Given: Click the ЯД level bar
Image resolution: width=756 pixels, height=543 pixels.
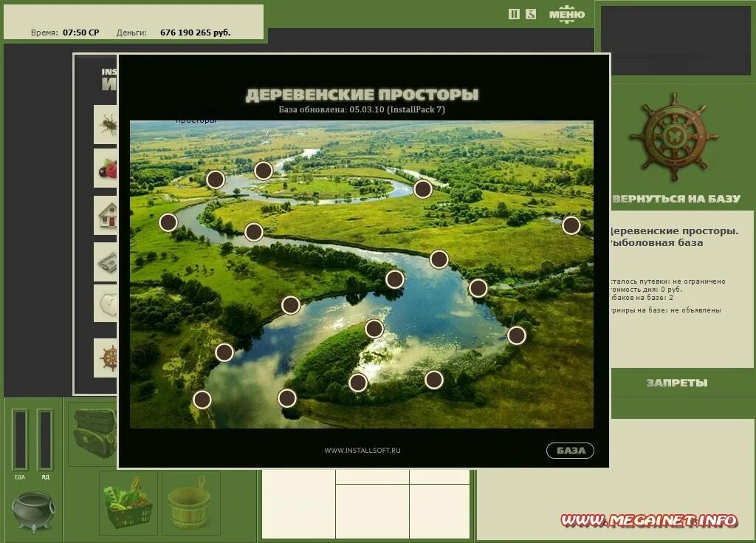Looking at the screenshot, I should point(45,440).
